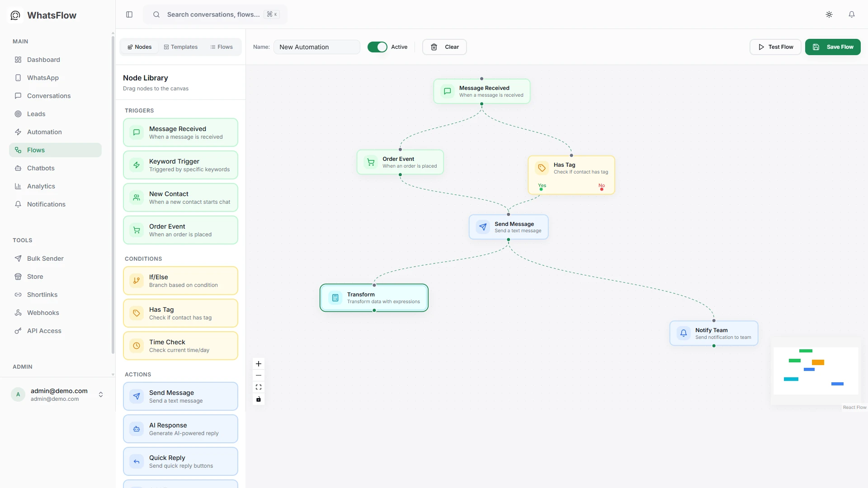
Task: Toggle light/dark theme sun icon
Action: [829, 14]
